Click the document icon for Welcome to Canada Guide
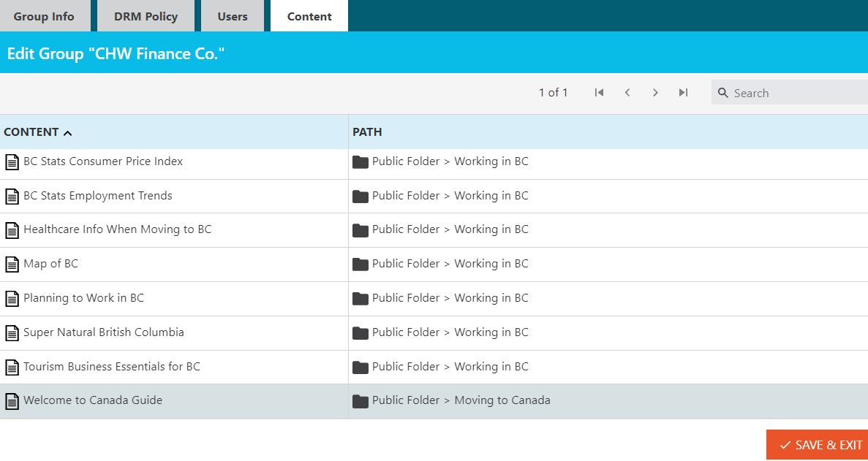868x461 pixels. 12,401
